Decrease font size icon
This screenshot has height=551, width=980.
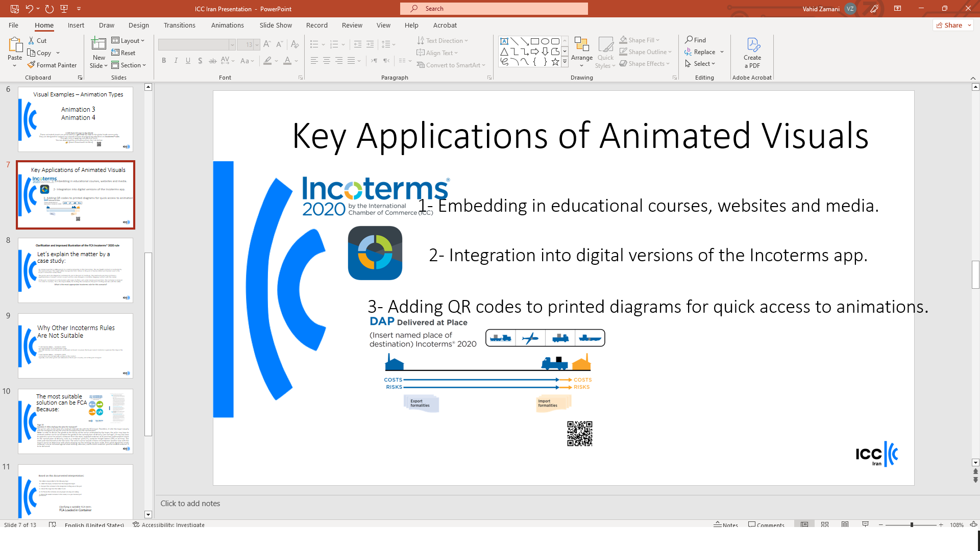click(279, 45)
